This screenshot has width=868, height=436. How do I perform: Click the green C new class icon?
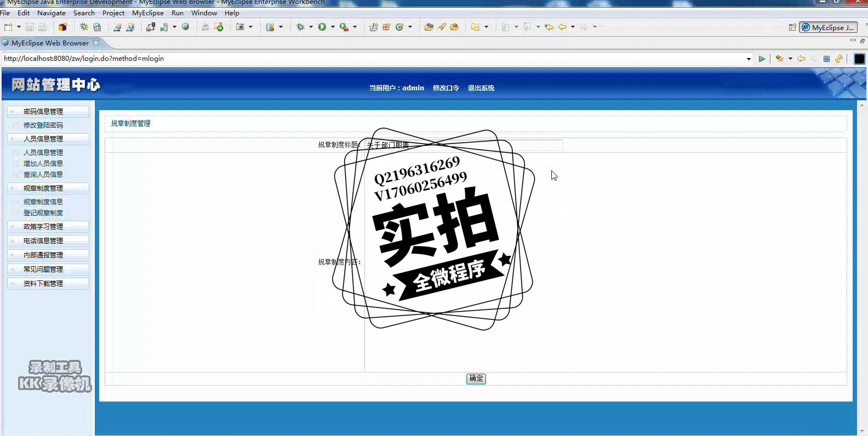(399, 27)
